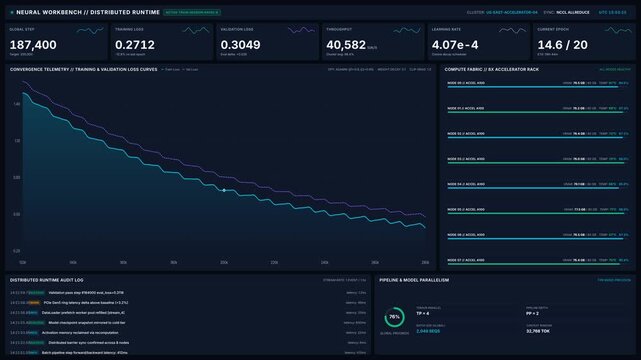Image resolution: width=641 pixels, height=360 pixels.
Task: Click the NODE 02 utilization bar
Action: coord(538,138)
